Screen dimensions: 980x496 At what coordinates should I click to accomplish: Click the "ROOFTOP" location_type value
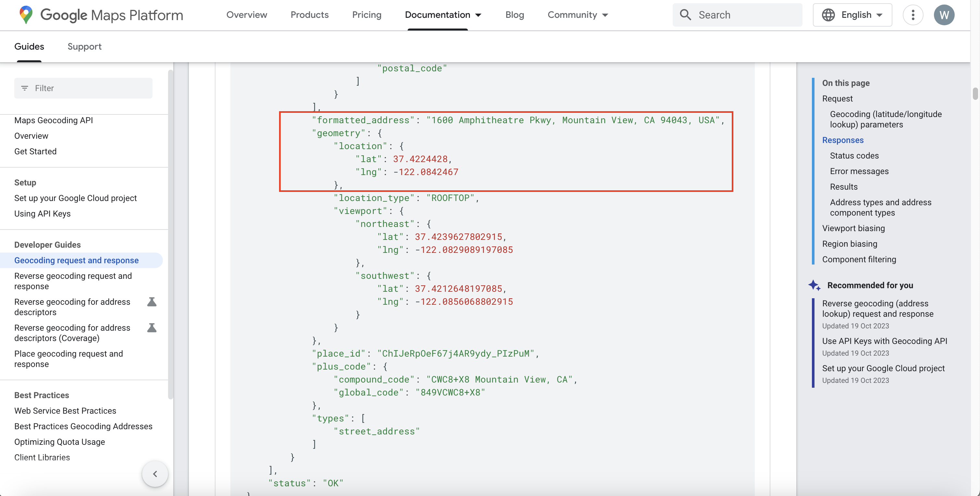[450, 198]
